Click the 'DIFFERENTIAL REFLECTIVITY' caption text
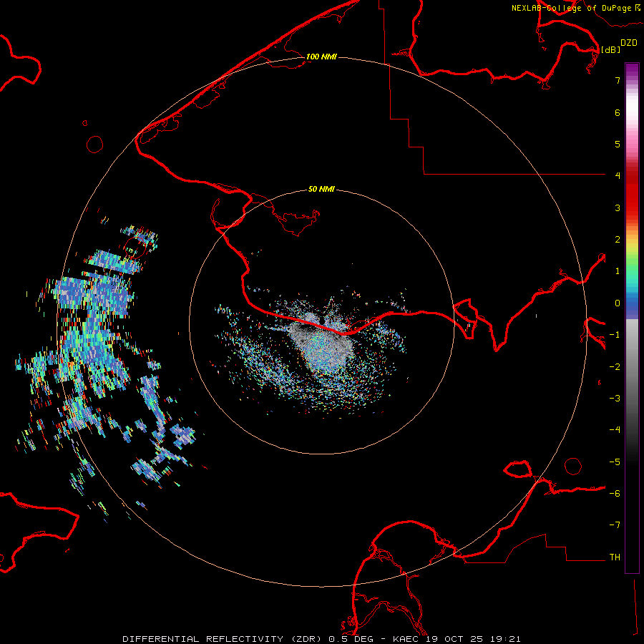 [203, 639]
